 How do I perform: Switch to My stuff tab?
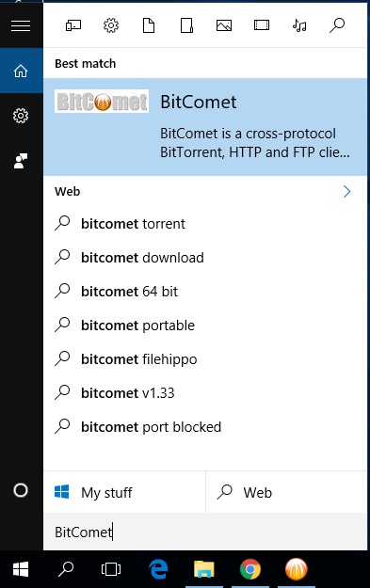point(124,492)
